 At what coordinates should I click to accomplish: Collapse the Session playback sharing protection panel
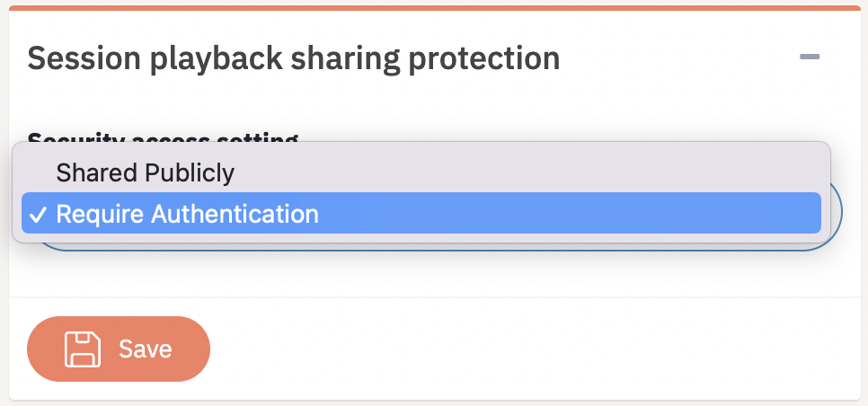click(x=810, y=57)
